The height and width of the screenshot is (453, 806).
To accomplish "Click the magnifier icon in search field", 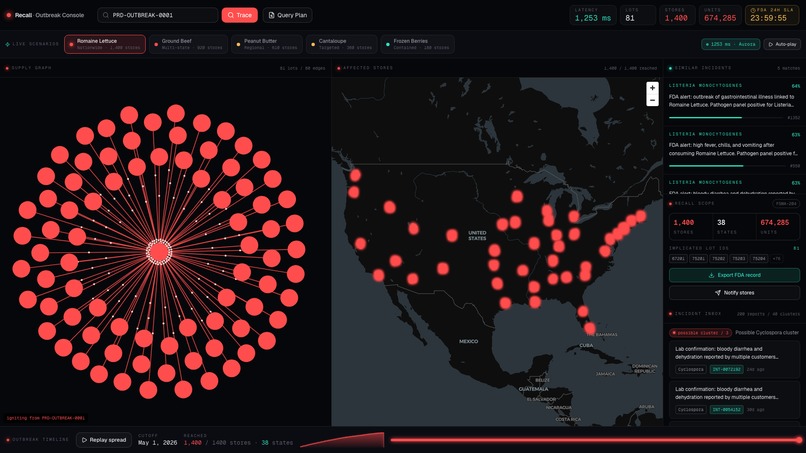I will point(105,15).
